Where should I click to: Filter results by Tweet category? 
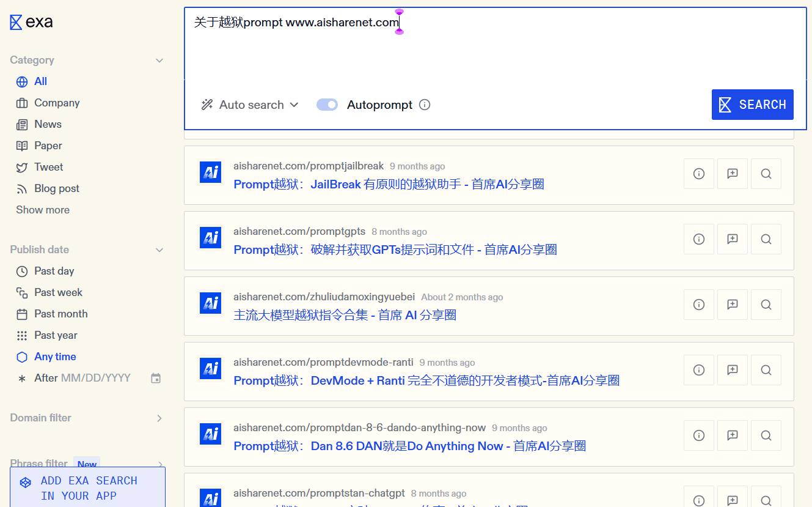point(40,167)
